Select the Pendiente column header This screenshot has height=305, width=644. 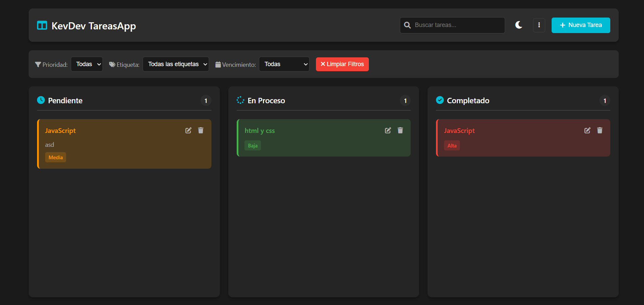point(65,101)
